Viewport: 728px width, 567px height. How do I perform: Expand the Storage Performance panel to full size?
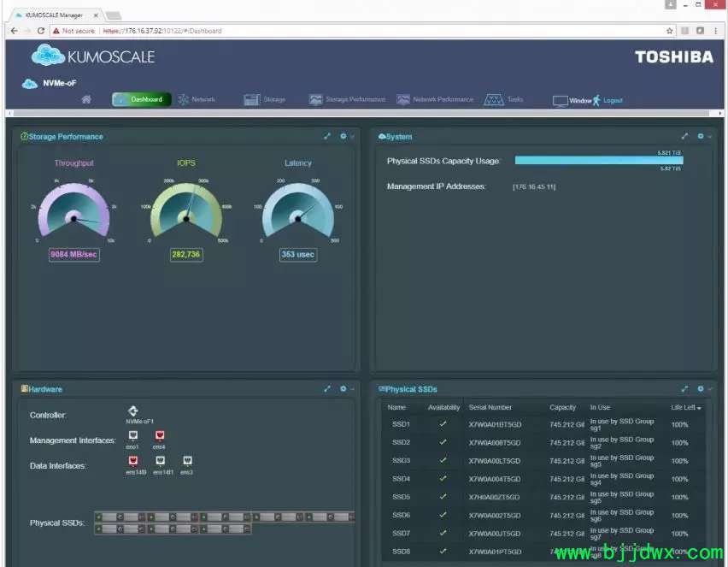[x=327, y=136]
